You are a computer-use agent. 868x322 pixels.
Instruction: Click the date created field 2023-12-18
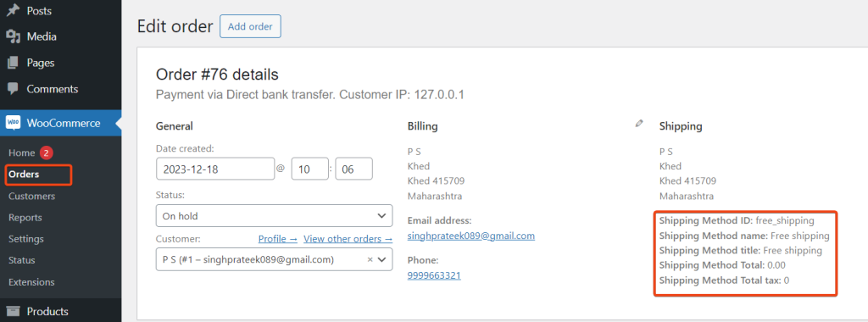pos(215,169)
